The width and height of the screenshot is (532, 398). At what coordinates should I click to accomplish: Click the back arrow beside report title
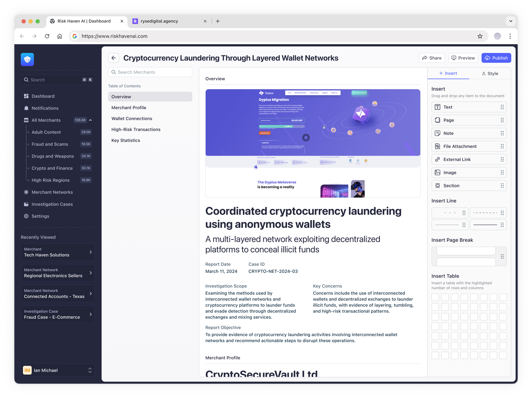(x=114, y=58)
